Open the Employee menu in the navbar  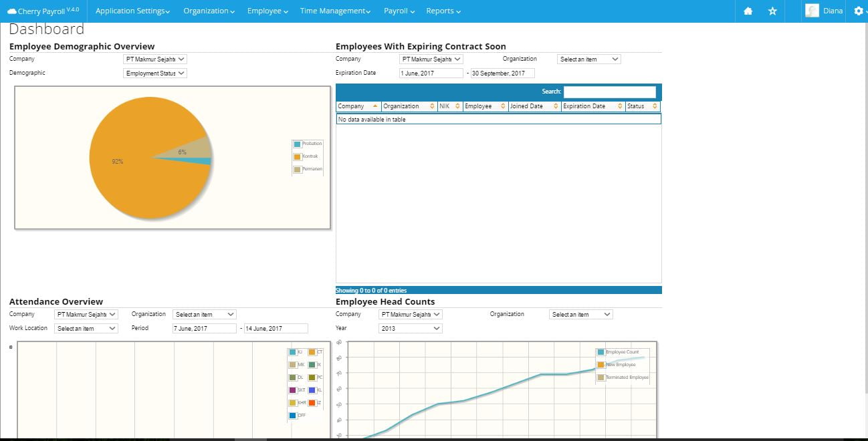pos(267,11)
